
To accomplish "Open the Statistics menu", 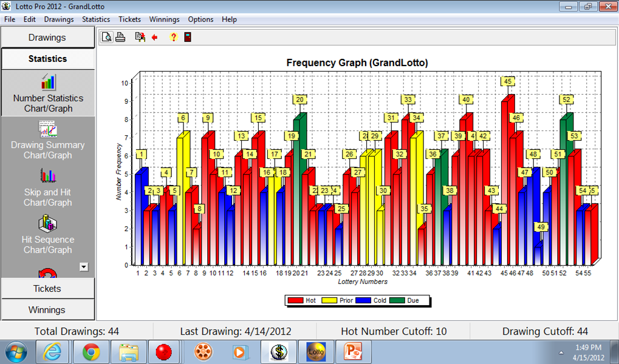I will [x=96, y=19].
